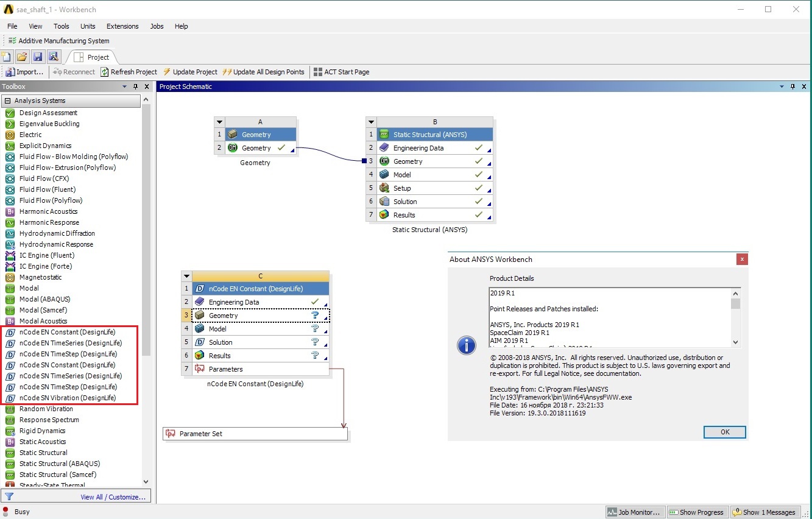Click the Save As toolbar icon
The width and height of the screenshot is (812, 519).
54,57
